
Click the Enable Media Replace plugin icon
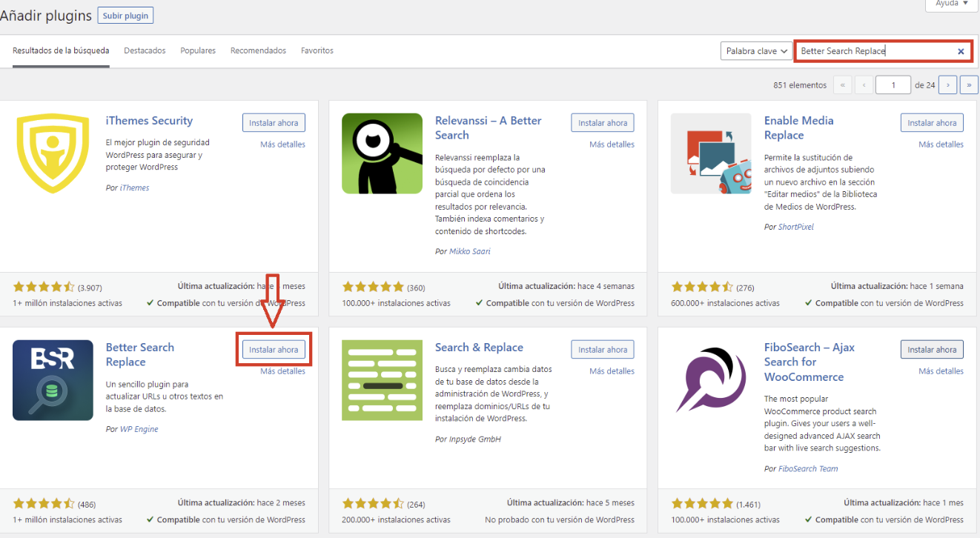pyautogui.click(x=711, y=153)
